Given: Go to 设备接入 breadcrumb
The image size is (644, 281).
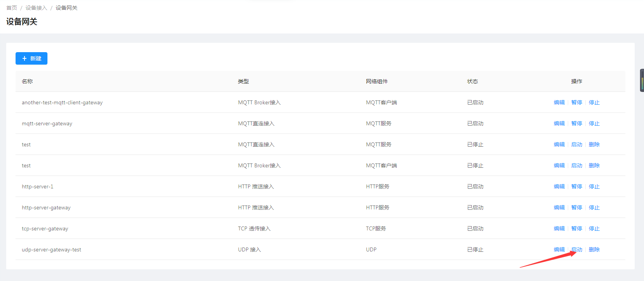Looking at the screenshot, I should click(36, 8).
